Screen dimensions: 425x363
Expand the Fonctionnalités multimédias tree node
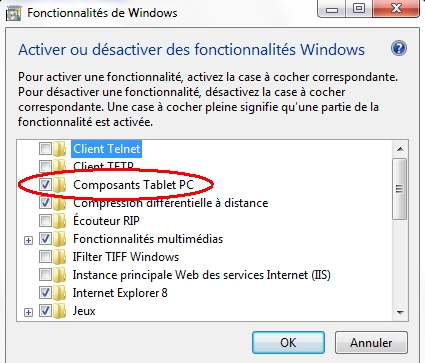coord(29,240)
